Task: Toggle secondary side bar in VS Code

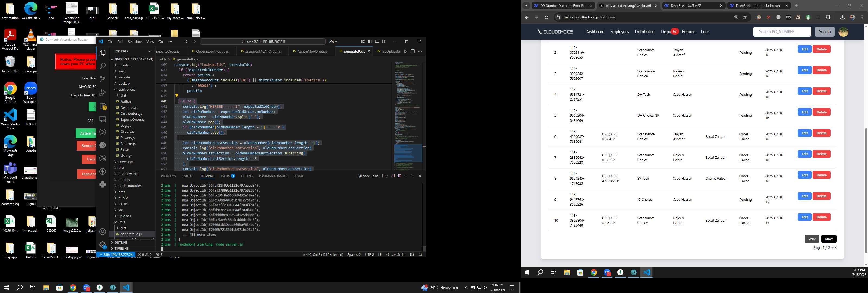Action: click(x=384, y=42)
